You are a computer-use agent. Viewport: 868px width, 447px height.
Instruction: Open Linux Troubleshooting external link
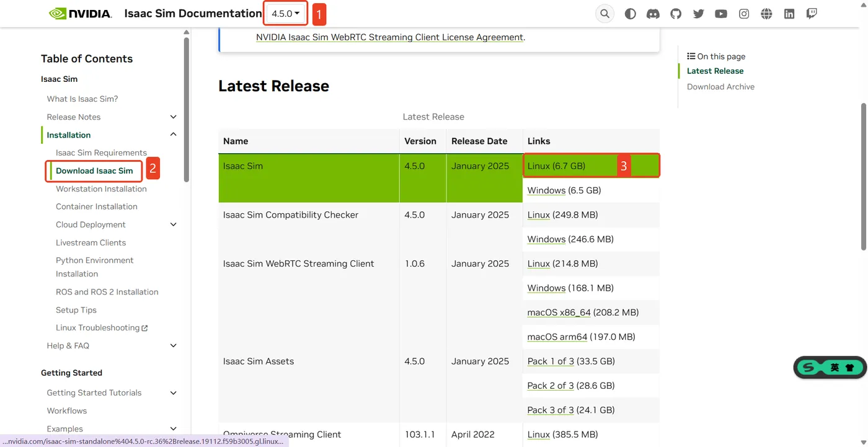click(x=102, y=327)
